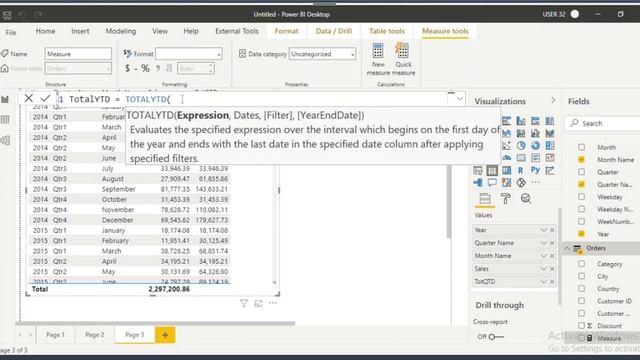Open the Format dropdown in Formatting group
This screenshot has width=640, height=360.
pyautogui.click(x=189, y=54)
